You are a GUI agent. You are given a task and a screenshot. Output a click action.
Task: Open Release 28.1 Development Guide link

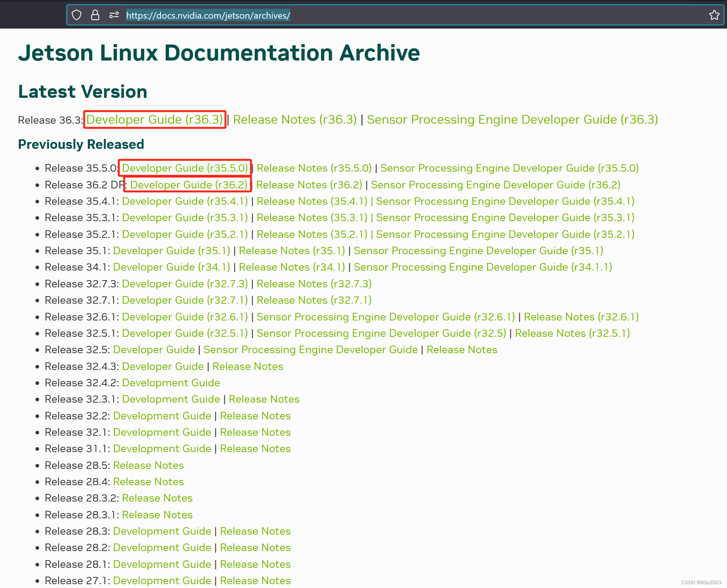pyautogui.click(x=162, y=564)
